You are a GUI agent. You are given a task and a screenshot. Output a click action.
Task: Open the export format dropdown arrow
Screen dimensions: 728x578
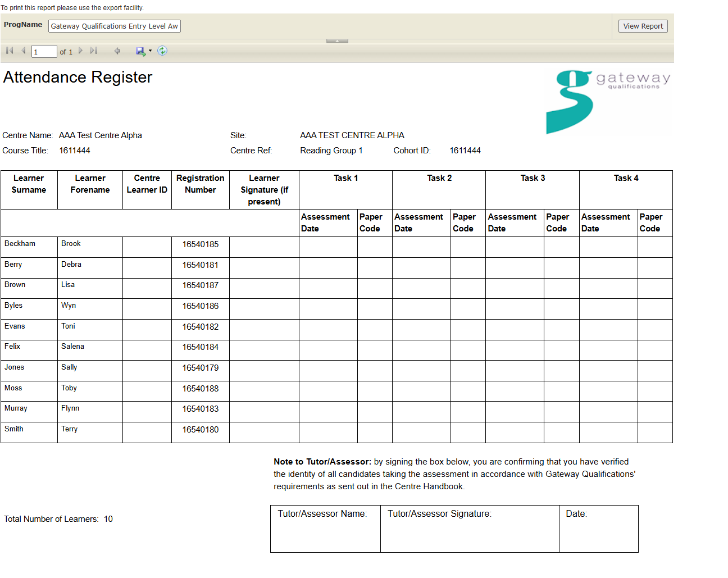[x=150, y=51]
